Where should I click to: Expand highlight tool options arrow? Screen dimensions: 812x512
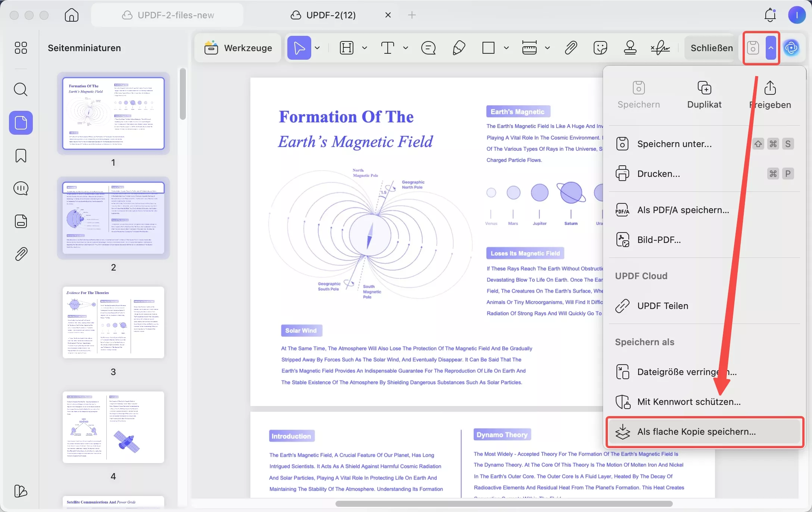(365, 48)
